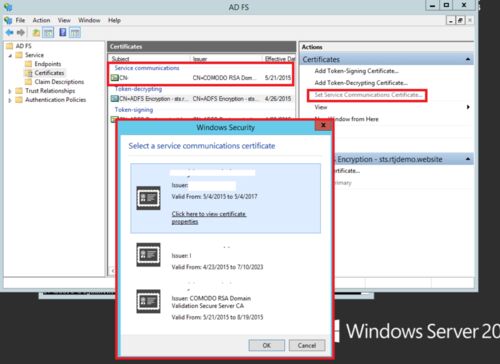Click the Effective Date column header
Image resolution: width=500 pixels, height=364 pixels.
pyautogui.click(x=279, y=59)
